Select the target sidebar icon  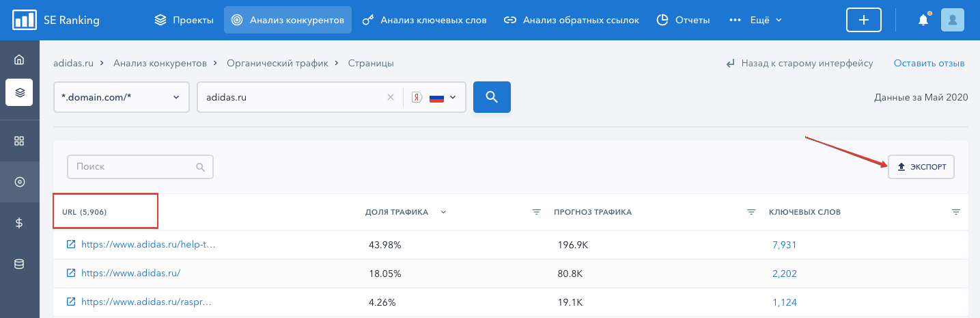click(19, 182)
